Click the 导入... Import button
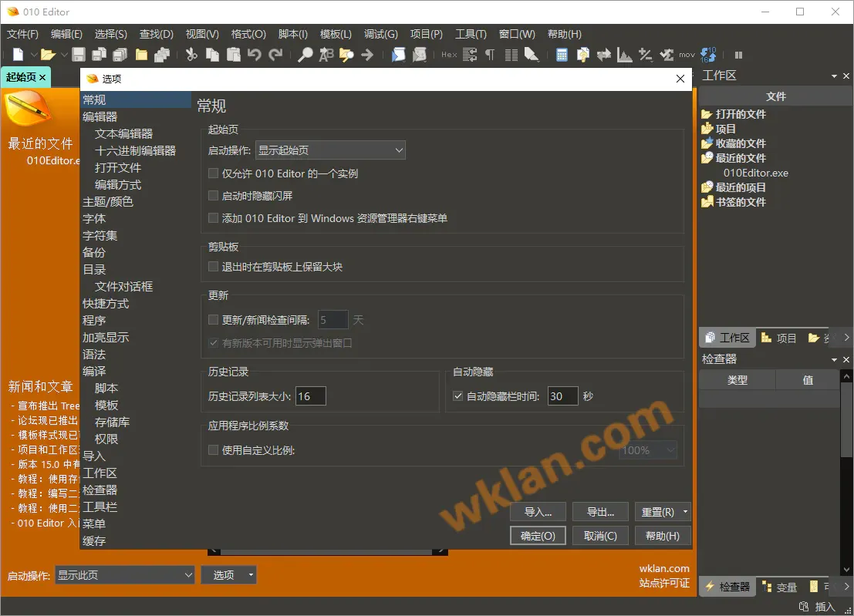Viewport: 854px width, 616px height. click(x=538, y=512)
